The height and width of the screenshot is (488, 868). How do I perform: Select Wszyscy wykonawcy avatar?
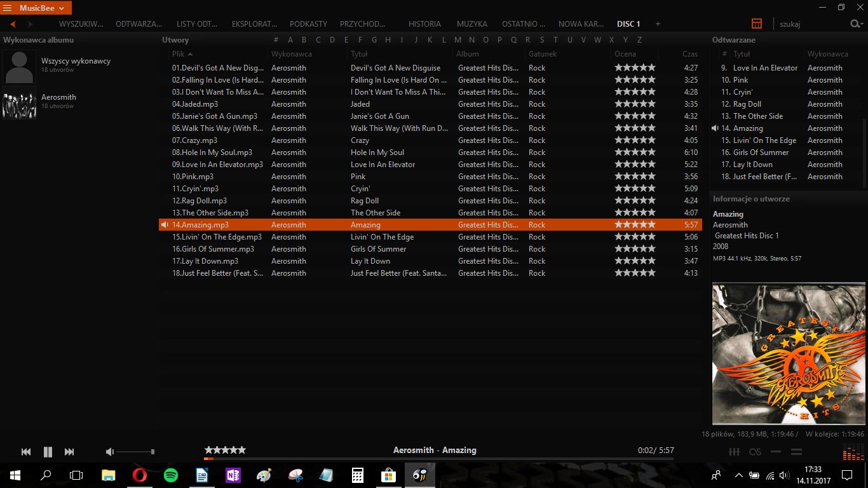19,67
